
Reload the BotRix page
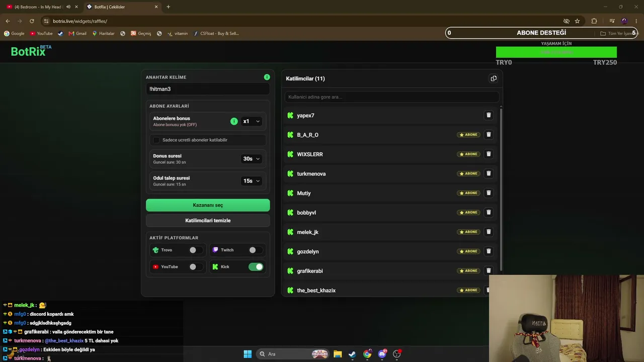click(x=32, y=21)
